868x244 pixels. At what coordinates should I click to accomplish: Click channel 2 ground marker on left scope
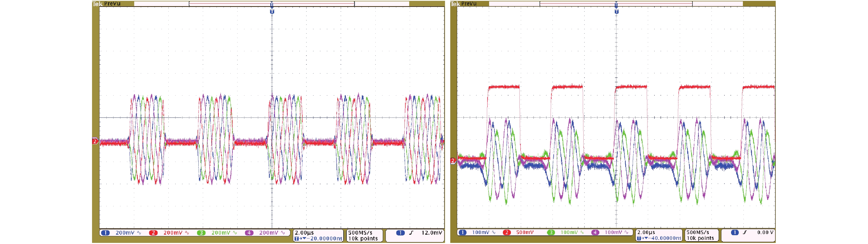tap(95, 141)
